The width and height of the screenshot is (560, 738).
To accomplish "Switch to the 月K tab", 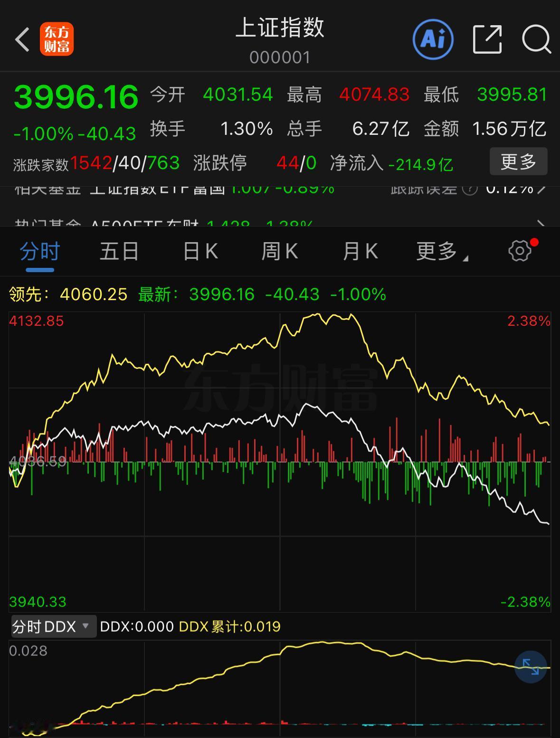I will coord(360,251).
